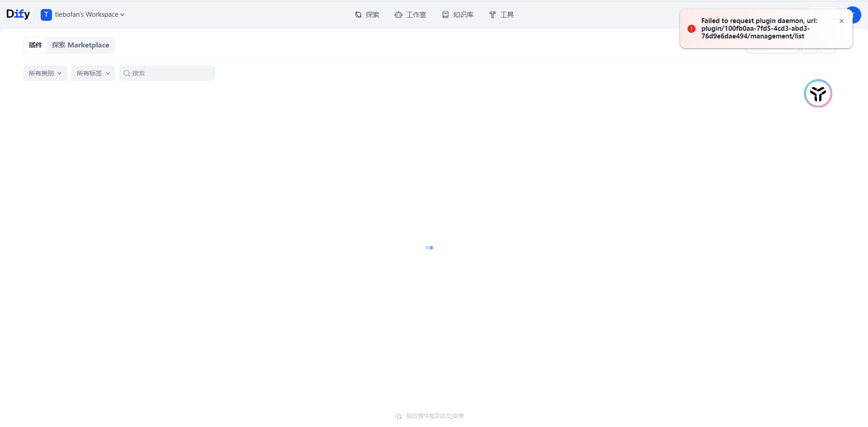
Task: Open the 探索 navigation item
Action: [x=367, y=15]
